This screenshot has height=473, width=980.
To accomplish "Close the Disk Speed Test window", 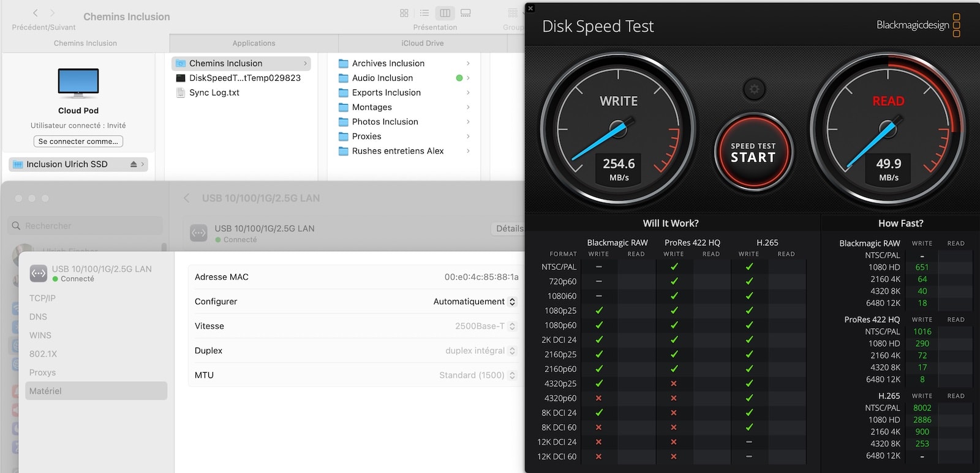I will [x=530, y=8].
